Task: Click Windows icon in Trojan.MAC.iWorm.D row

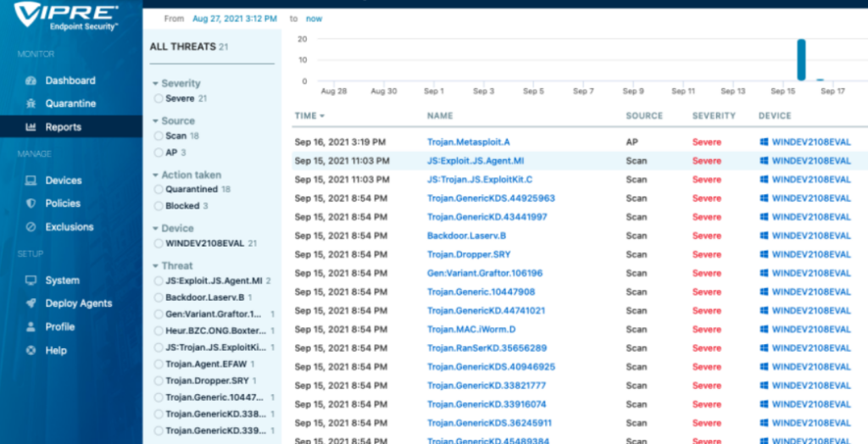Action: (764, 330)
